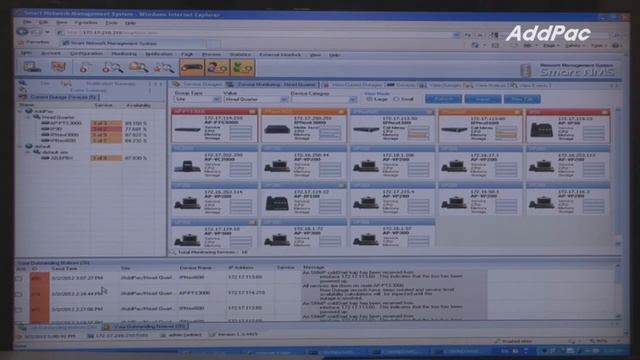Image resolution: width=640 pixels, height=360 pixels.
Task: Click header icon on red 172.17.119.13 card
Action: [x=604, y=112]
